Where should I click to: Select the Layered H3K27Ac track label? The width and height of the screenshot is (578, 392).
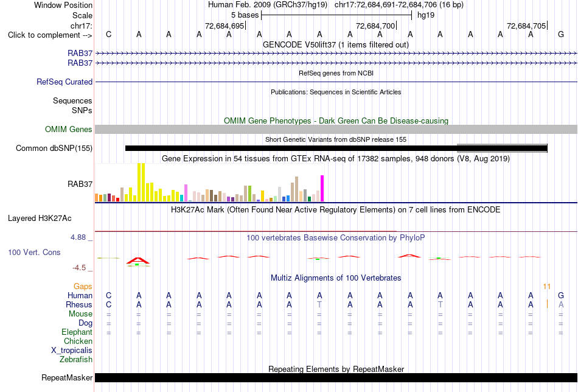click(x=40, y=219)
